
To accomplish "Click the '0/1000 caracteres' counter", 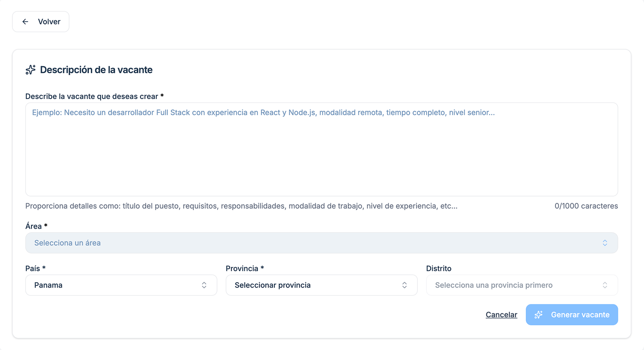I will (x=586, y=206).
